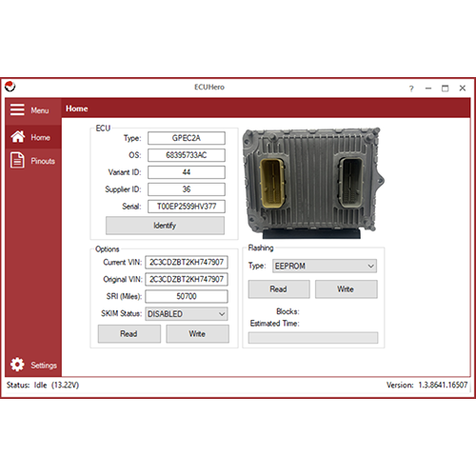Click the ECU Type field GPEC2A
Image resolution: width=476 pixels, height=476 pixels.
coord(187,138)
